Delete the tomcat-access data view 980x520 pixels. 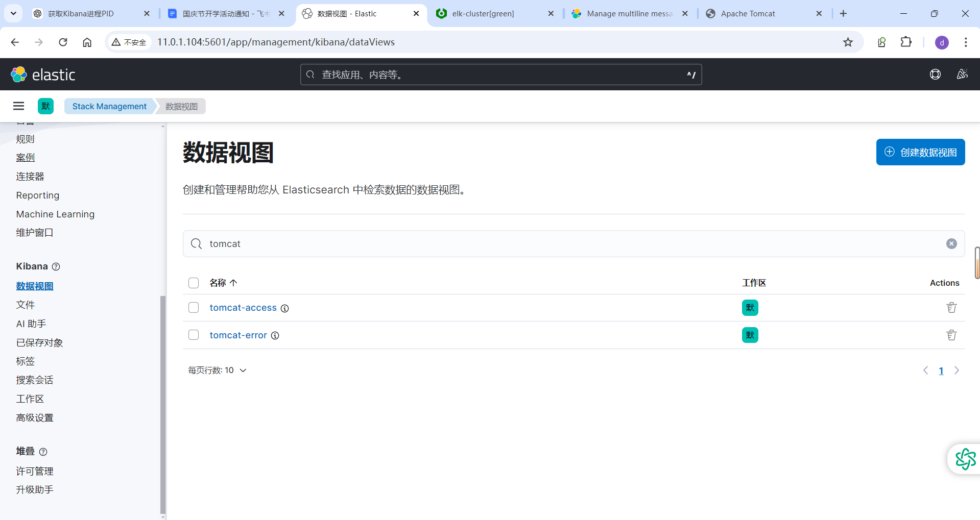coord(951,308)
